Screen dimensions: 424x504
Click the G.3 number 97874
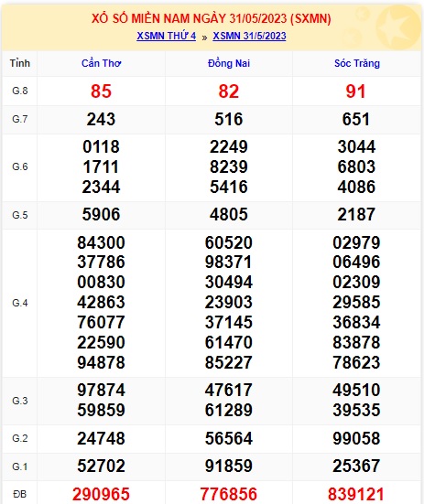pos(101,391)
